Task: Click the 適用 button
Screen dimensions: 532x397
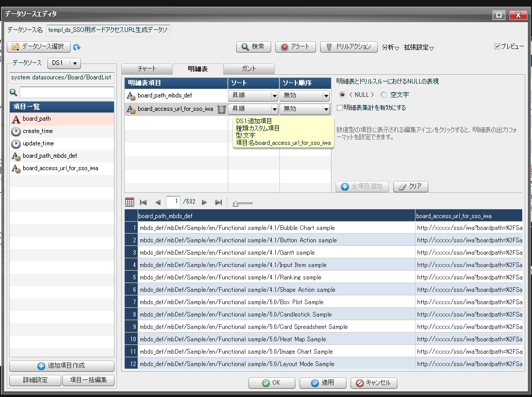Action: click(x=323, y=383)
